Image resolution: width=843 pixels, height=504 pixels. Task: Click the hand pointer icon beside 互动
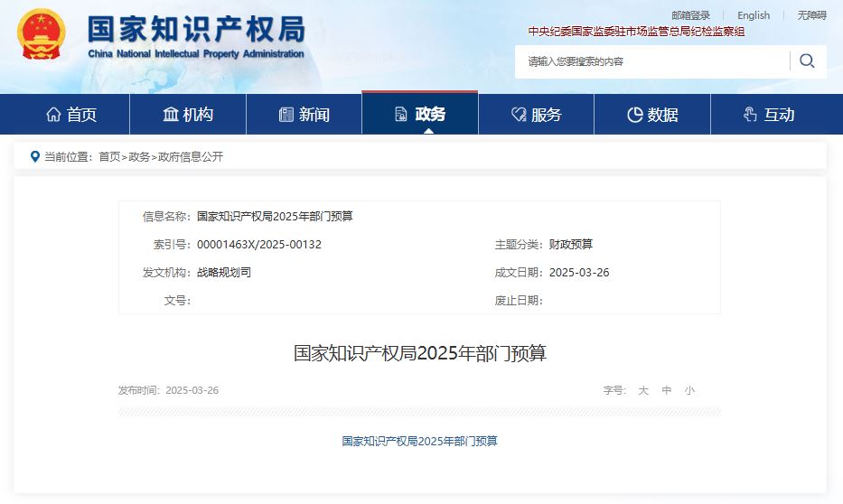[x=750, y=114]
